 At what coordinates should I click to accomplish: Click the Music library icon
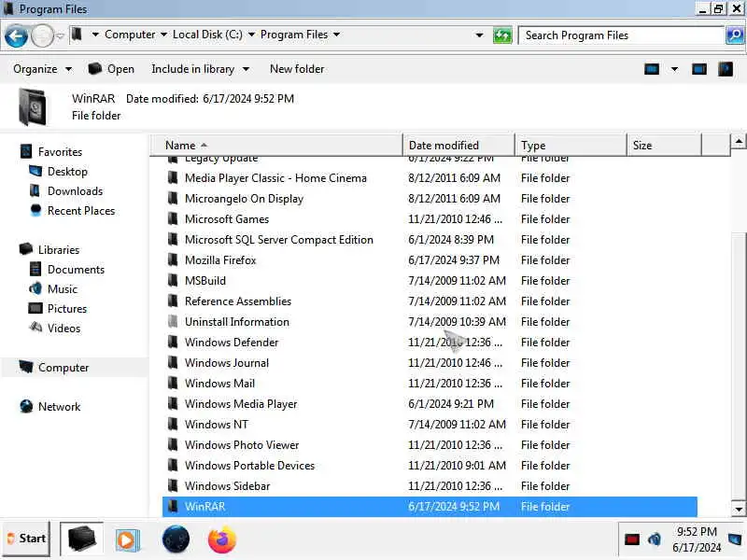(x=35, y=288)
